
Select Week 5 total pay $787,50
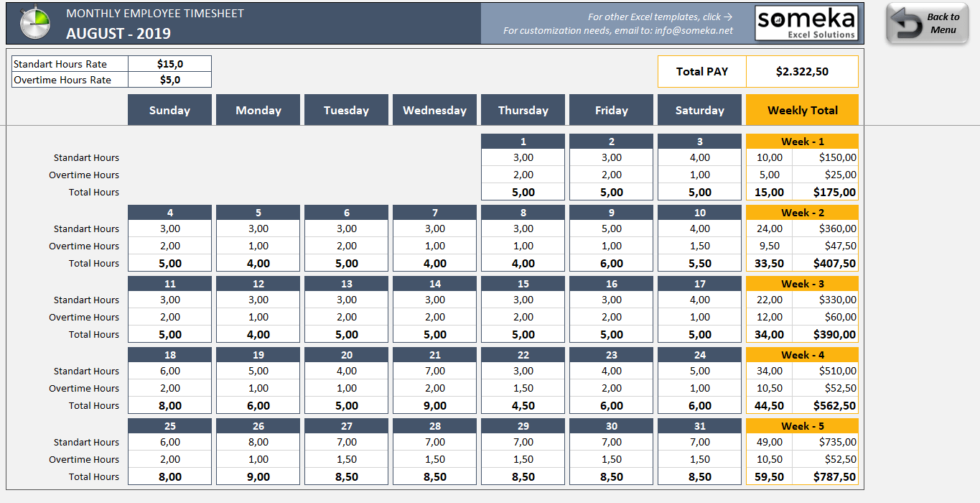(x=826, y=476)
